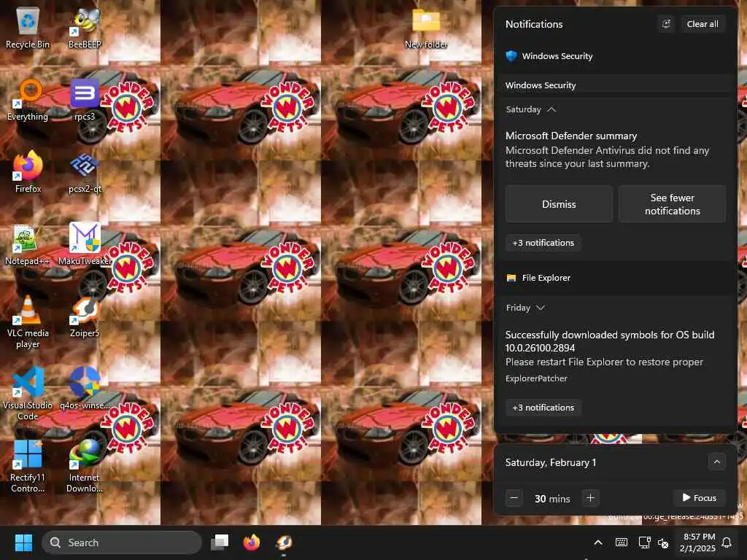This screenshot has width=747, height=560.
Task: Launch the BeeBEEP desktop shortcut
Action: tap(85, 28)
